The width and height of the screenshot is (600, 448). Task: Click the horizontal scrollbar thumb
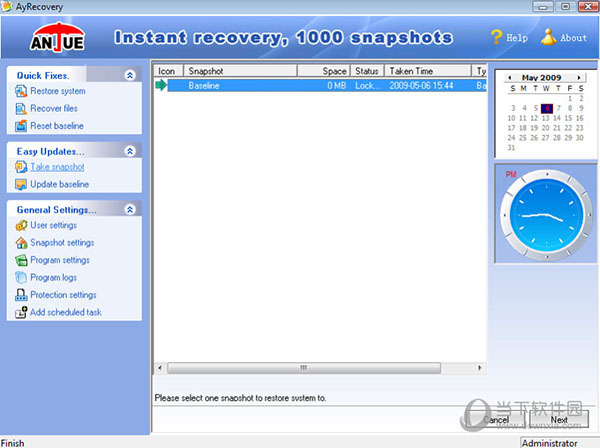pos(304,368)
